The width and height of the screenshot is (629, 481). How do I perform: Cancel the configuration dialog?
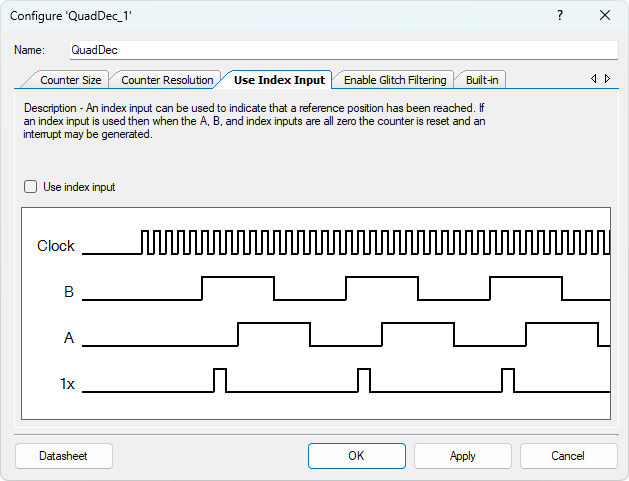tap(568, 456)
